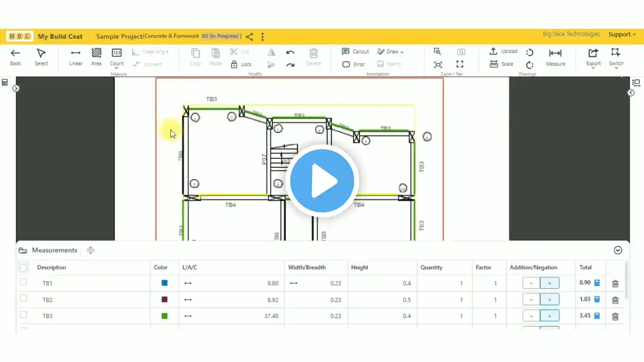644x362 pixels.
Task: Open the Switch menu
Action: coord(616,57)
